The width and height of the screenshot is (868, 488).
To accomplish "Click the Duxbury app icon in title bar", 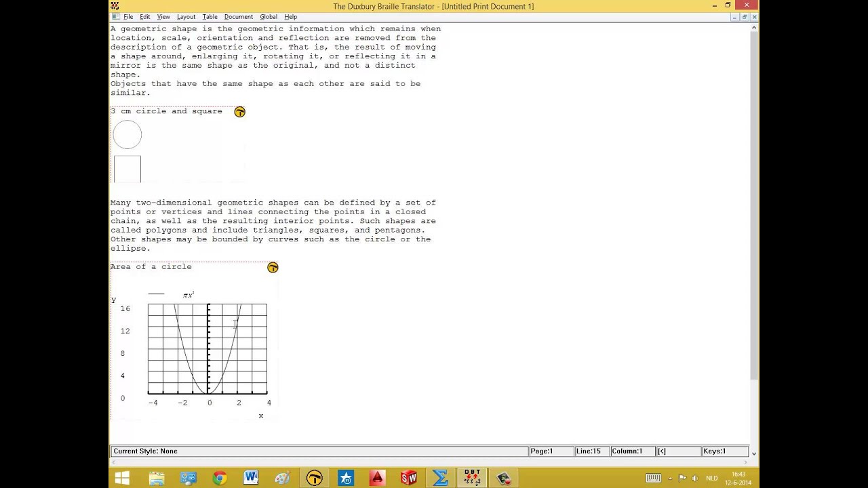I will (115, 6).
